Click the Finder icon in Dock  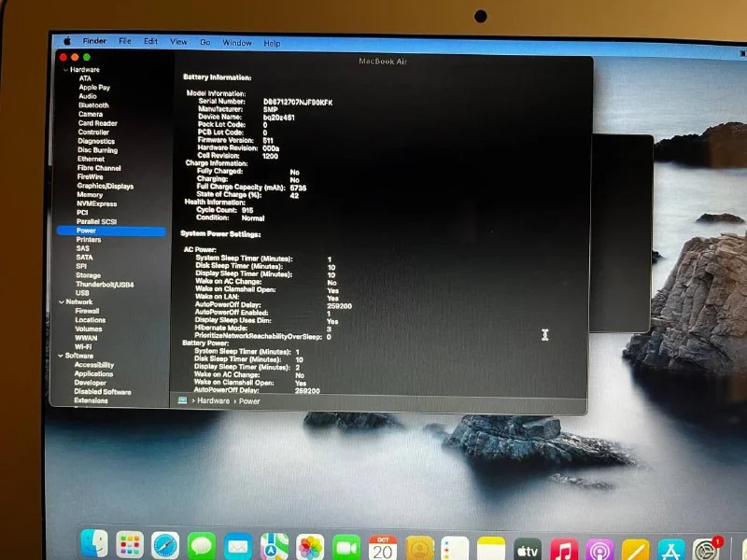(x=93, y=545)
